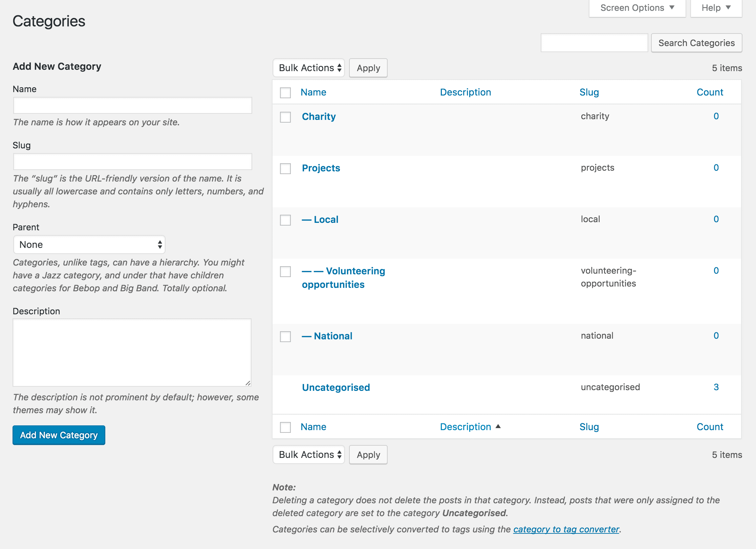Viewport: 756px width, 549px height.
Task: Toggle the select-all categories checkbox
Action: coord(285,92)
